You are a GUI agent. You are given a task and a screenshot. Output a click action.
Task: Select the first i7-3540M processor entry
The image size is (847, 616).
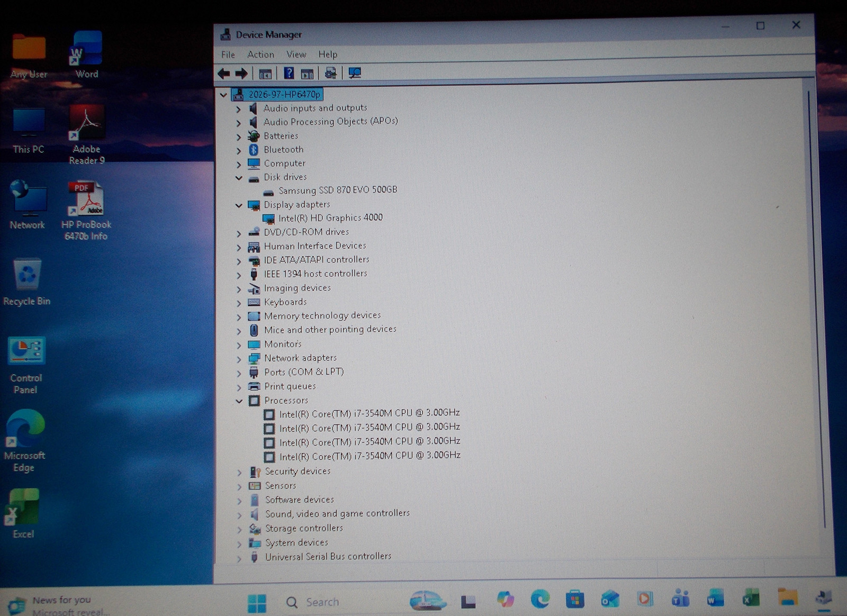(370, 413)
